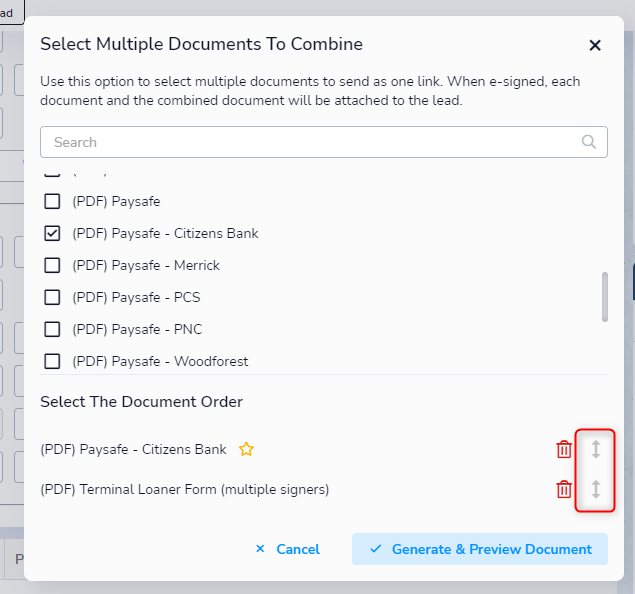635x594 pixels.
Task: Click reorder arrow for Paysafe - Citizens Bank
Action: tap(596, 450)
